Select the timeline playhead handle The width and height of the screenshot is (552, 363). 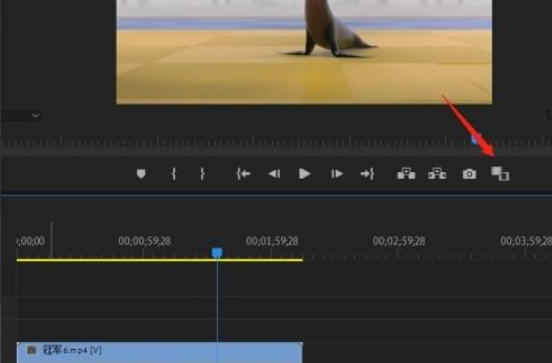(x=217, y=252)
